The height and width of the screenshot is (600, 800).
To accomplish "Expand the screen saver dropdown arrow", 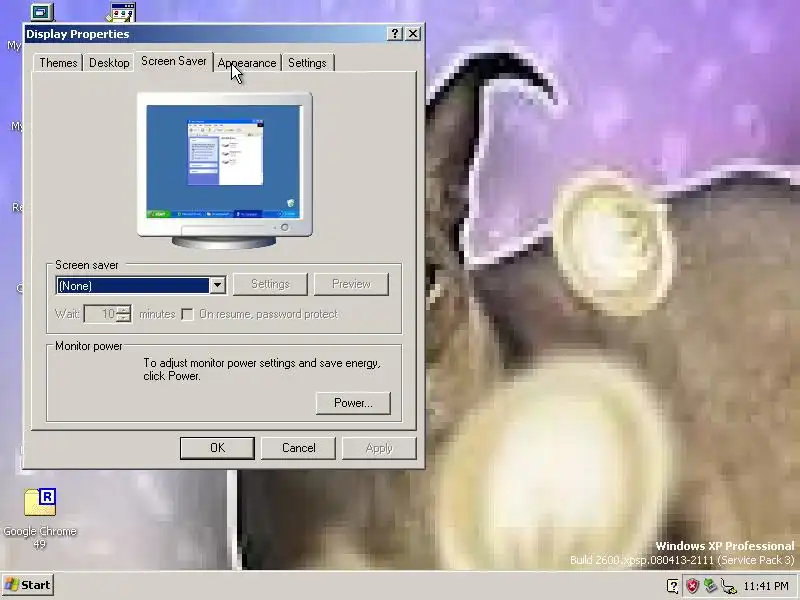I will pyautogui.click(x=217, y=285).
